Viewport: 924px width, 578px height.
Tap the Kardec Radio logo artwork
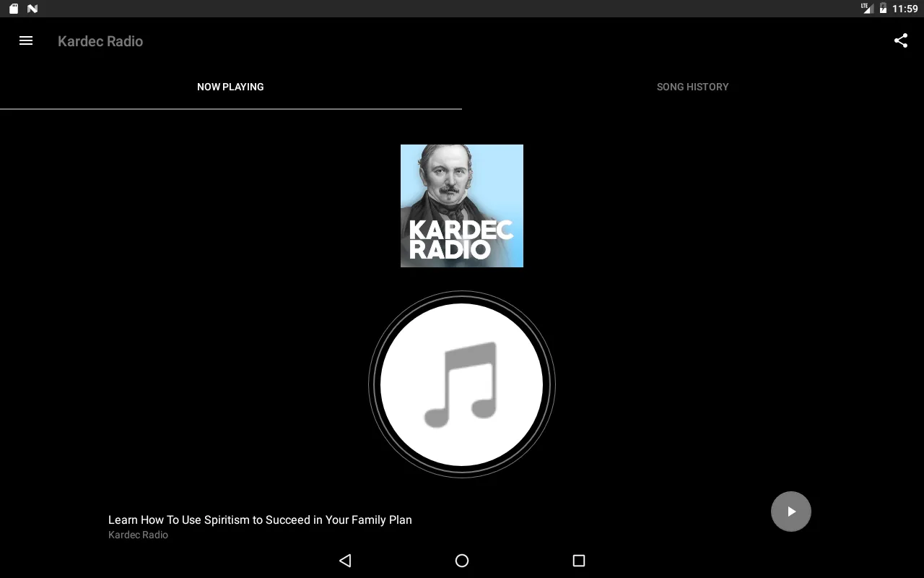(x=462, y=206)
